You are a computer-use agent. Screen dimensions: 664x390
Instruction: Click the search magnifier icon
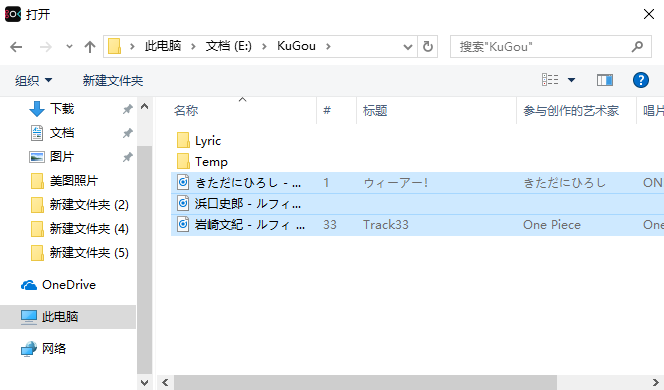pyautogui.click(x=637, y=47)
